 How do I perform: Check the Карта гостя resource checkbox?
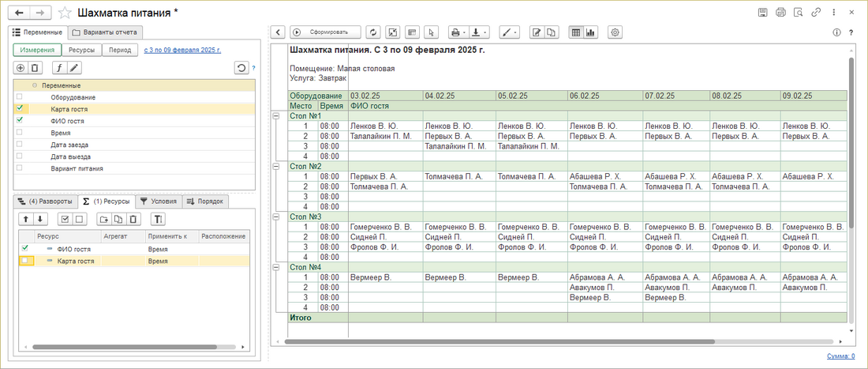[x=25, y=260]
